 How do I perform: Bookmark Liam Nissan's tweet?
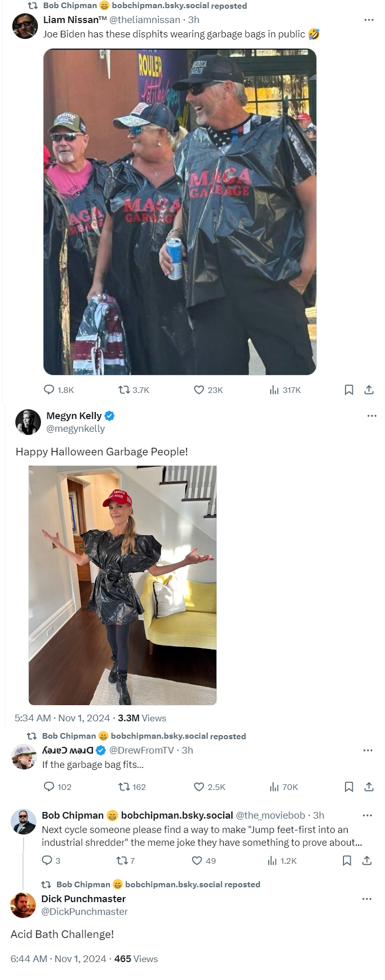(x=349, y=390)
